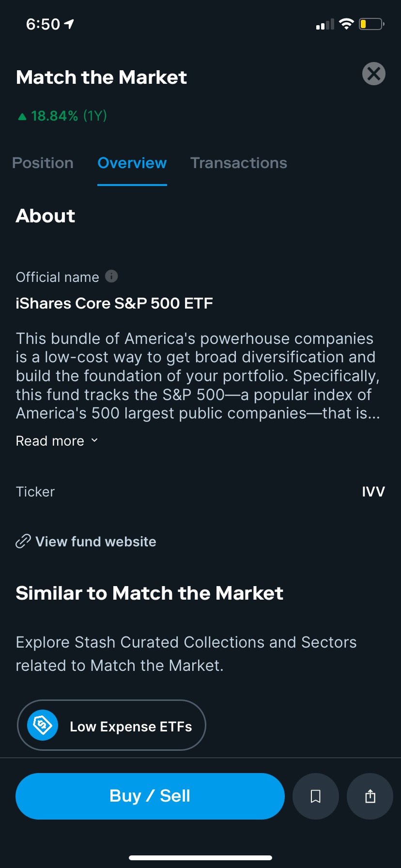Tap the share icon button
Image resolution: width=401 pixels, height=868 pixels.
(x=370, y=796)
